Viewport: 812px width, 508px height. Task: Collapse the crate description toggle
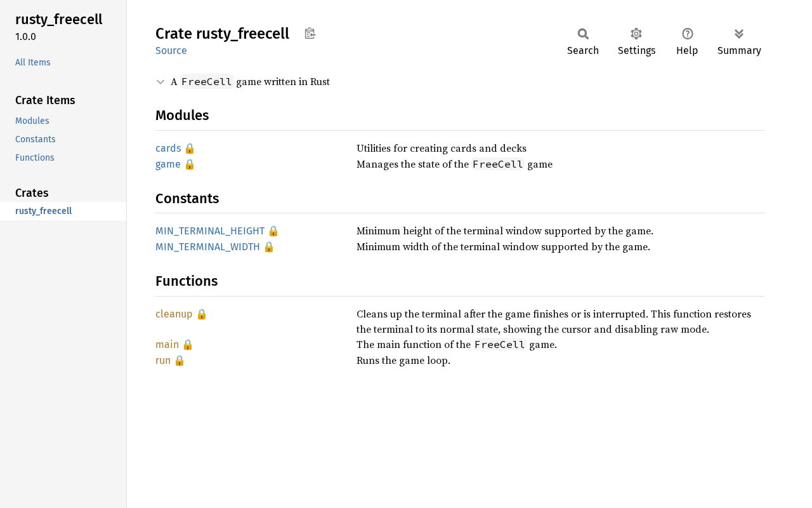coord(160,82)
